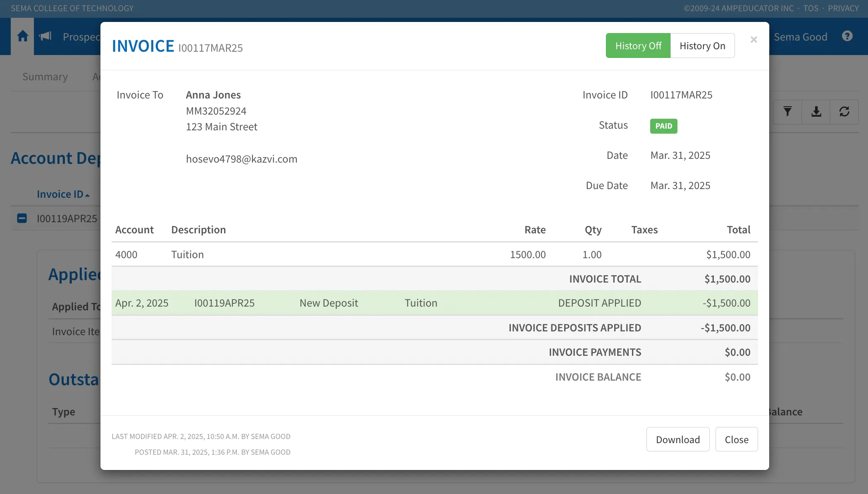This screenshot has height=494, width=868.
Task: Click the Anna Jones name
Action: [x=213, y=95]
